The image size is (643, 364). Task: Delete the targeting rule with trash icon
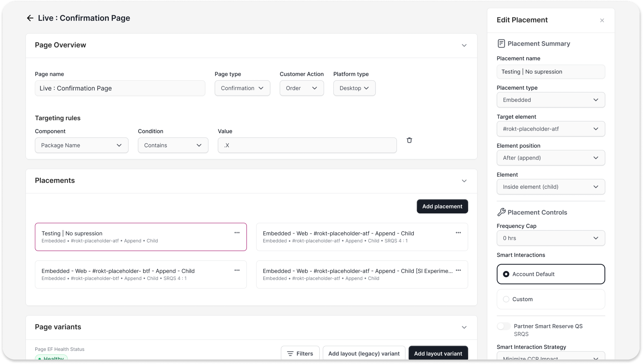pyautogui.click(x=409, y=140)
